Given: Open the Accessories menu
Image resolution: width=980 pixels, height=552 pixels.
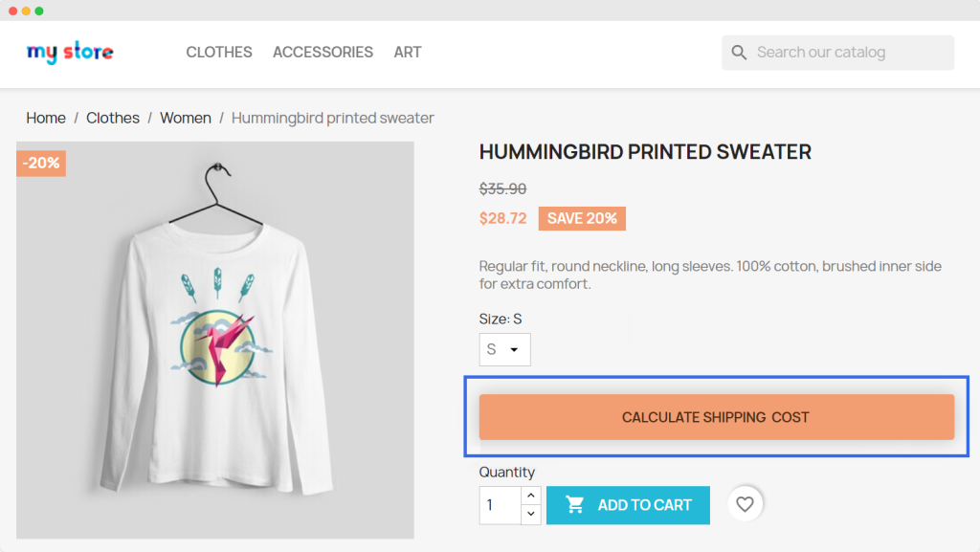Looking at the screenshot, I should [323, 53].
